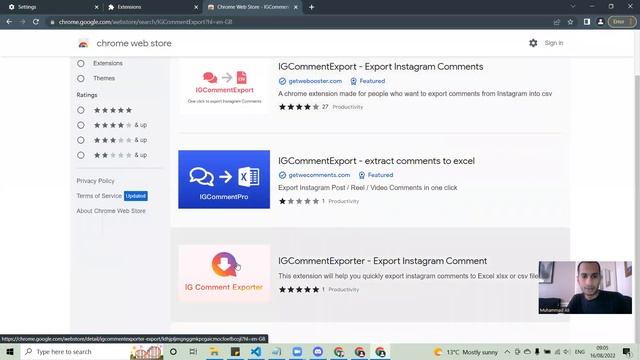Share this page from address bar
This screenshot has height=360, width=640.
click(x=557, y=22)
